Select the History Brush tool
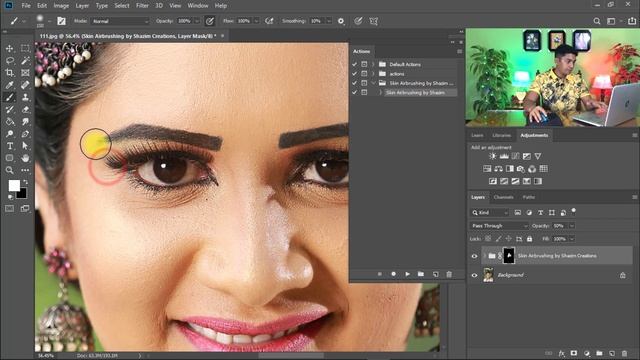The width and height of the screenshot is (640, 360). click(x=9, y=109)
